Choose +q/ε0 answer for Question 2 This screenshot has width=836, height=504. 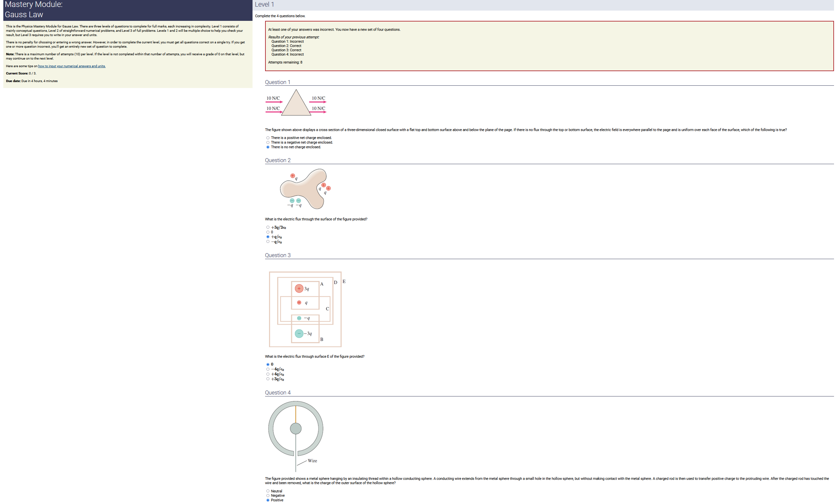(x=268, y=237)
